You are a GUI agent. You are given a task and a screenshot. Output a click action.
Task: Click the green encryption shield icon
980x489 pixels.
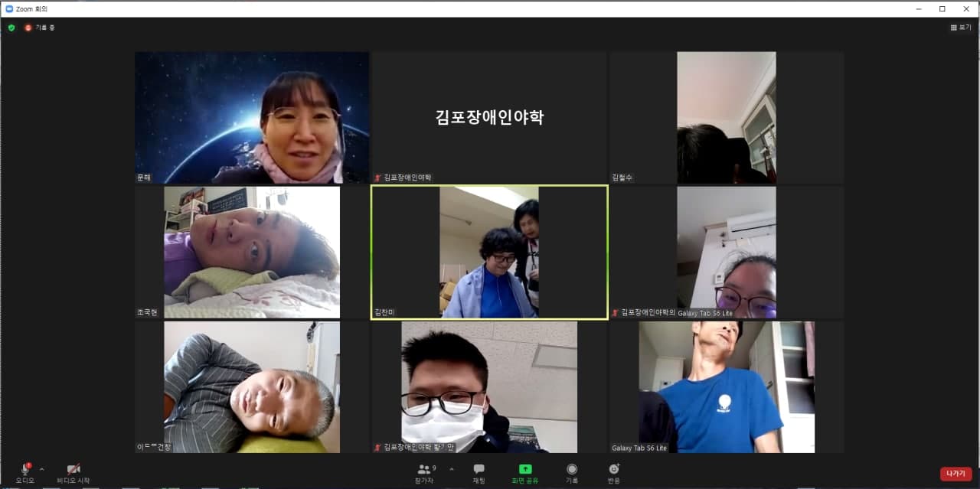pyautogui.click(x=11, y=28)
